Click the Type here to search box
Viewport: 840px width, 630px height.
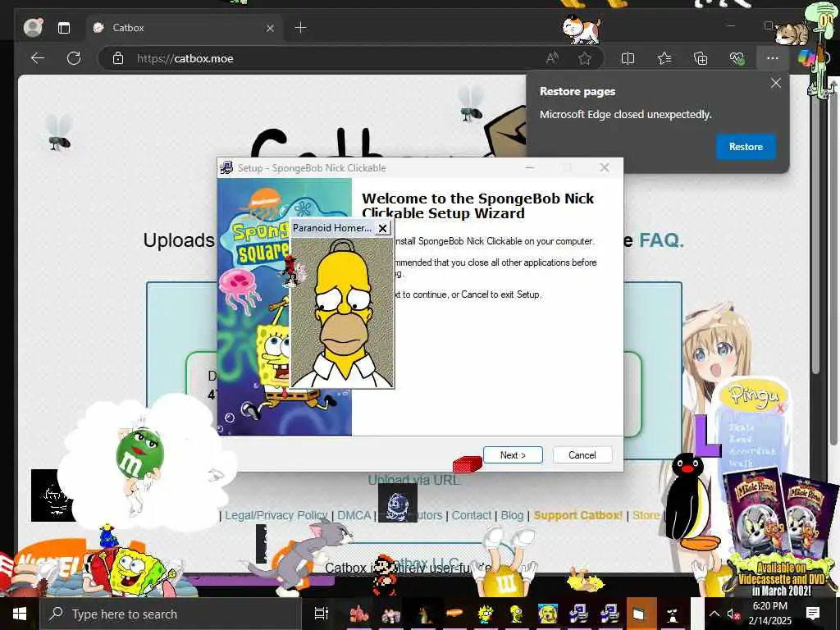(x=171, y=614)
